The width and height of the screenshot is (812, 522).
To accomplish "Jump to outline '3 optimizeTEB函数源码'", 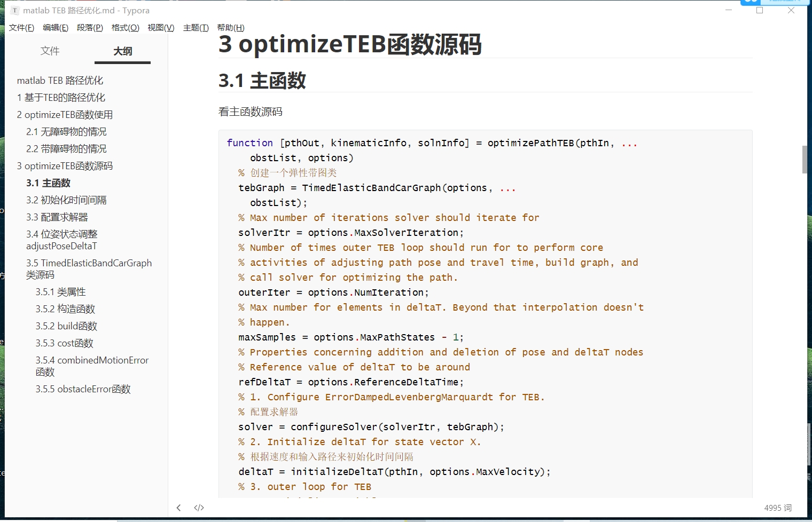I will (x=65, y=166).
